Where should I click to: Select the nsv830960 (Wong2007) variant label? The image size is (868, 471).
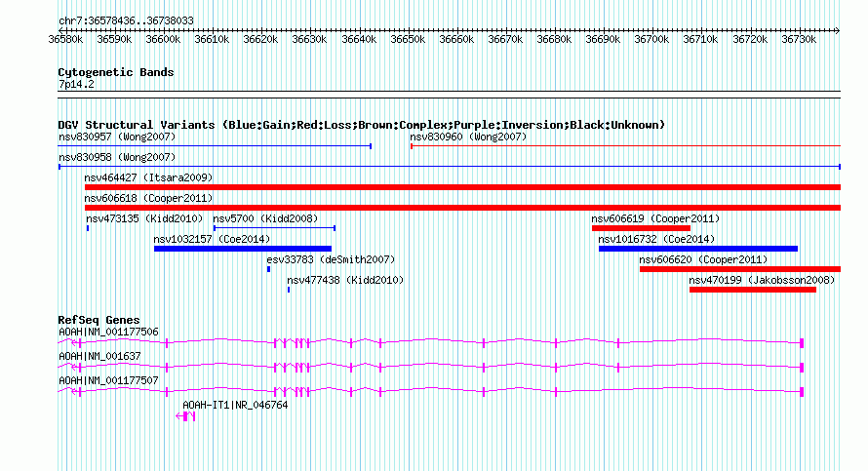point(468,137)
